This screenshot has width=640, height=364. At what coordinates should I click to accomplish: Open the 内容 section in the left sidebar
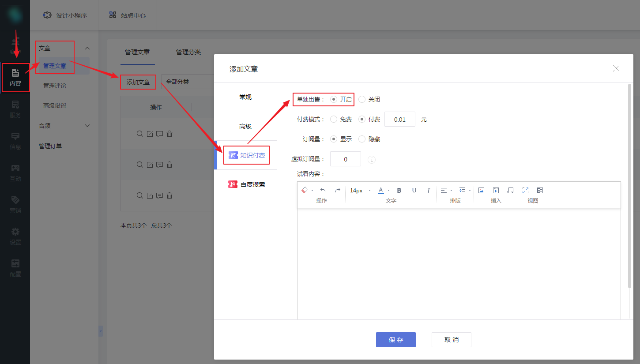[x=15, y=77]
